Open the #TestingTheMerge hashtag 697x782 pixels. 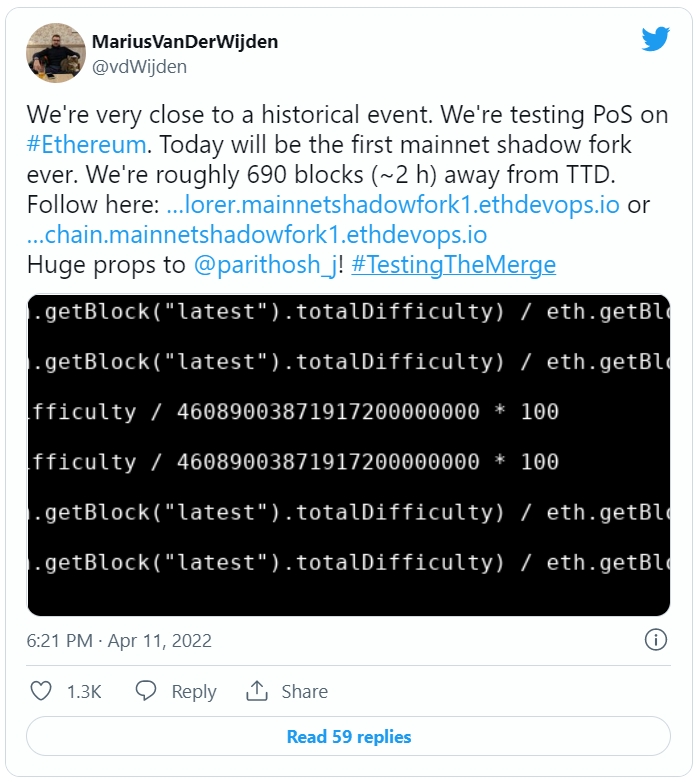tap(454, 265)
